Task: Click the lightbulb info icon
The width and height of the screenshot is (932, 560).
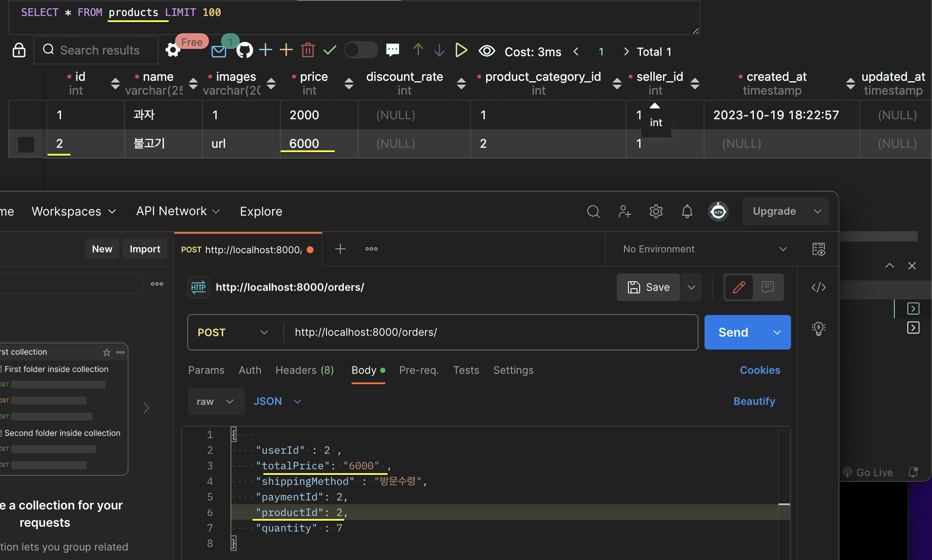Action: coord(818,329)
